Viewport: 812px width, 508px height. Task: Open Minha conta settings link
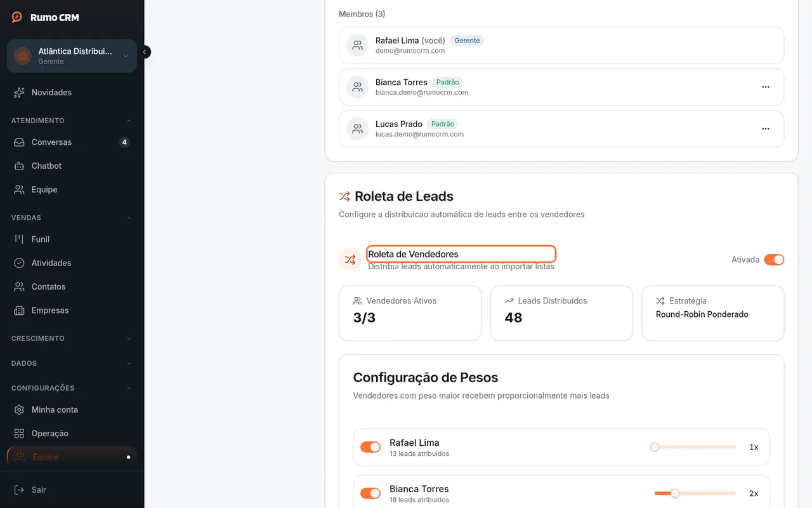[x=72, y=410]
